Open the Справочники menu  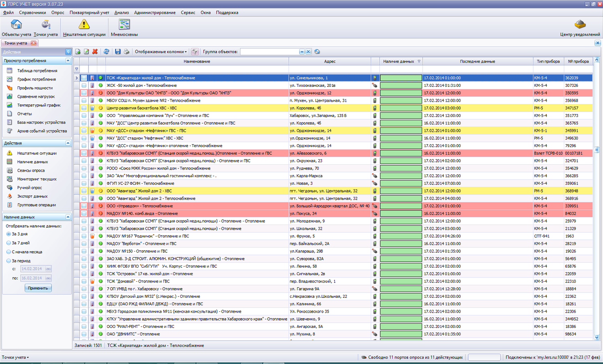[x=33, y=12]
